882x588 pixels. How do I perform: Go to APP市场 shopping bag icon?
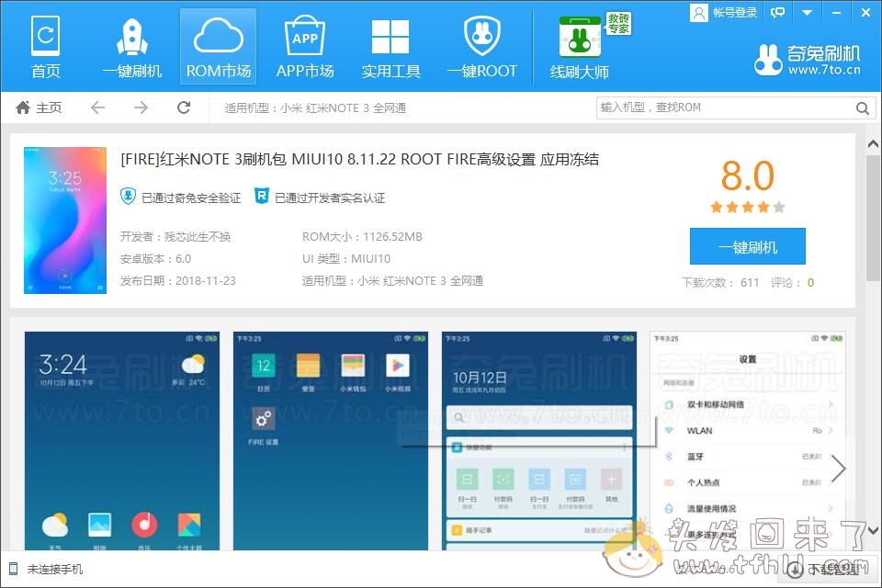coord(305,47)
